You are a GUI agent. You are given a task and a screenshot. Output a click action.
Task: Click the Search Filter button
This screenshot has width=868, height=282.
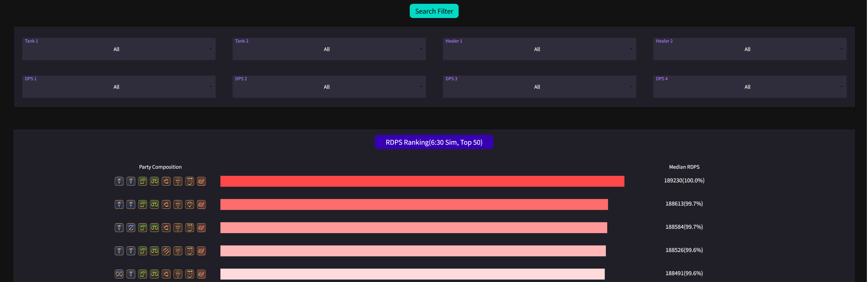pyautogui.click(x=434, y=11)
